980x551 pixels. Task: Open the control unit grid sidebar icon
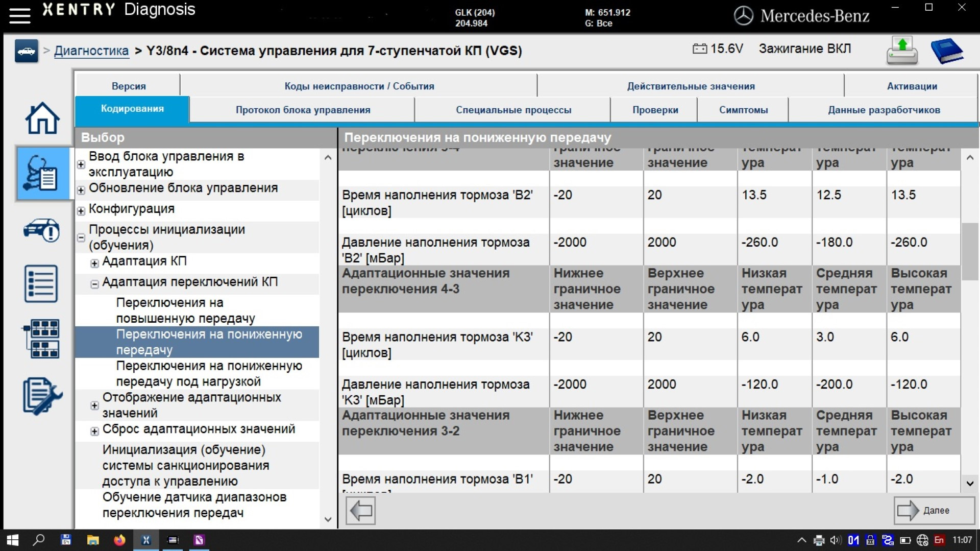point(41,338)
